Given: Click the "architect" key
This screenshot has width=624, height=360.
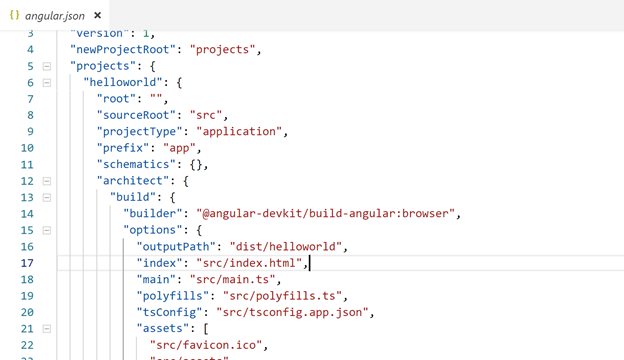Looking at the screenshot, I should point(133,181).
